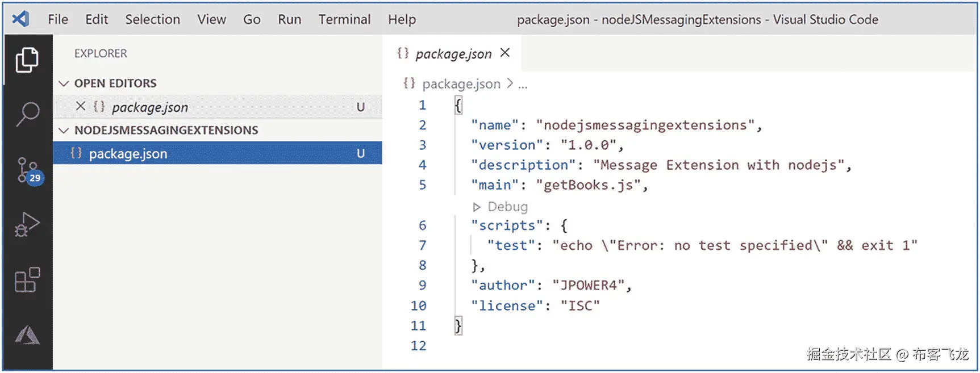Open the Selection menu

tap(152, 19)
